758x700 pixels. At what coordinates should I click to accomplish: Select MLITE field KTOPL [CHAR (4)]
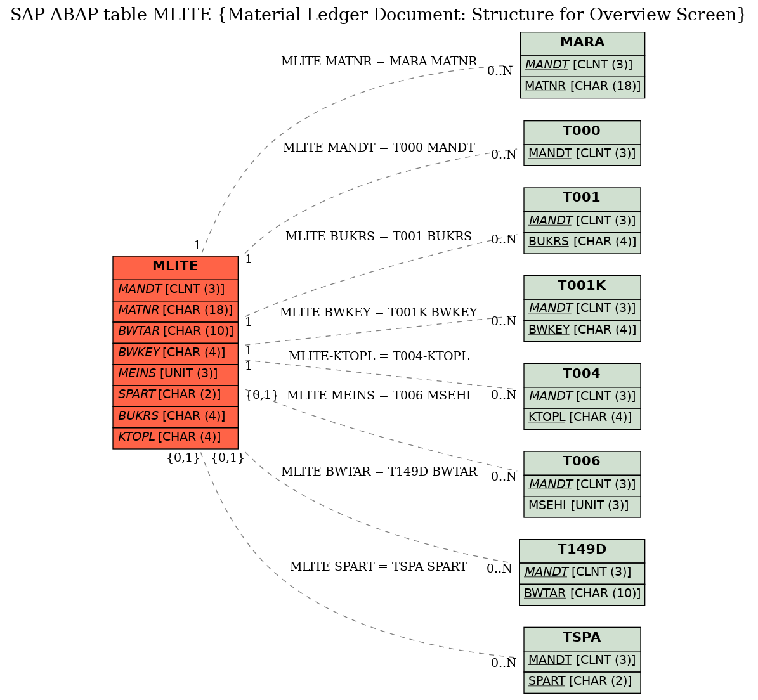pyautogui.click(x=176, y=438)
